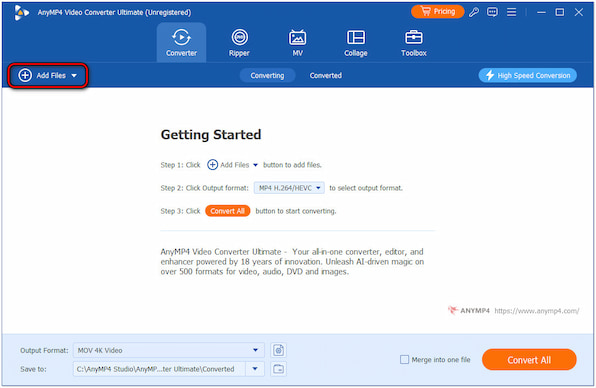The width and height of the screenshot is (596, 388).
Task: Click the register key icon
Action: [474, 13]
